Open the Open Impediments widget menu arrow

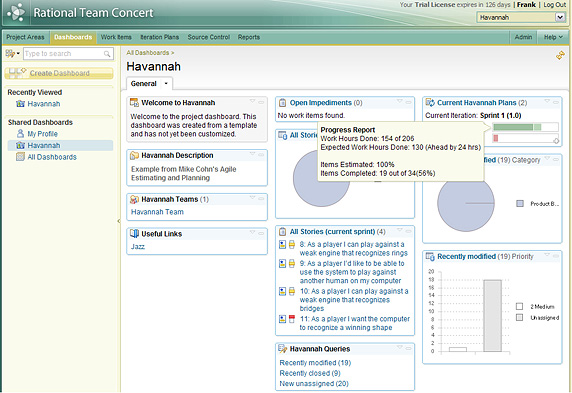tap(400, 101)
